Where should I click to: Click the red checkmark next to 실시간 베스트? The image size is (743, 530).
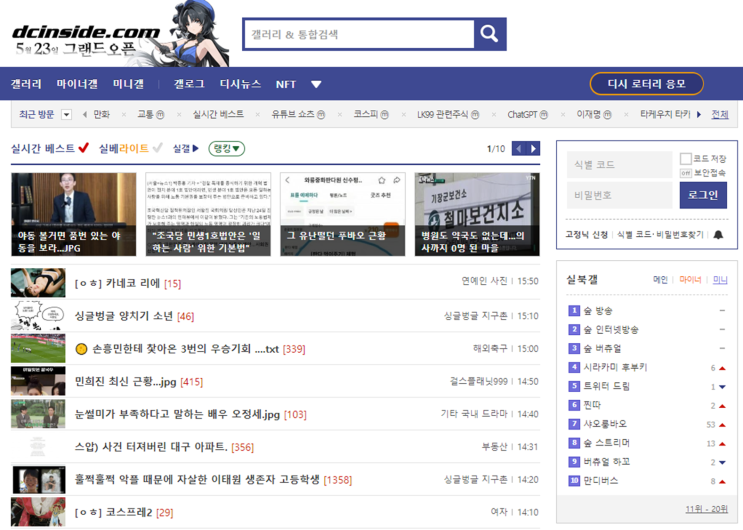(84, 148)
